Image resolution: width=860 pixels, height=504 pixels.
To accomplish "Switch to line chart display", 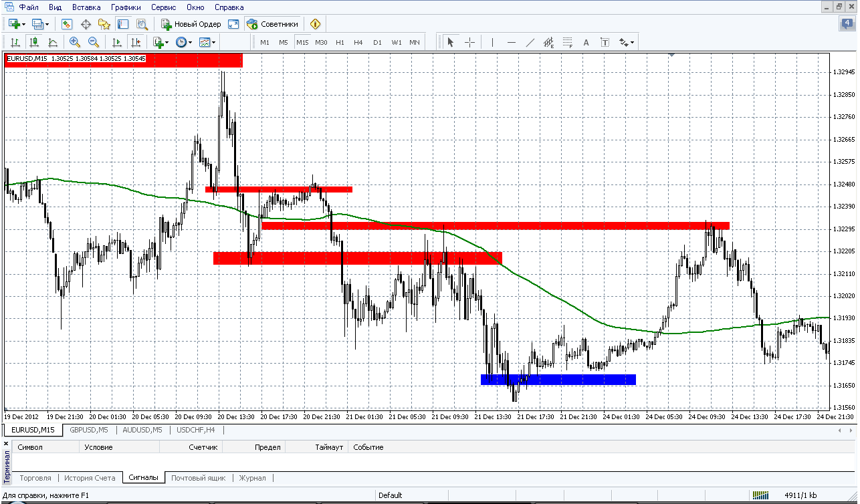I will 53,42.
